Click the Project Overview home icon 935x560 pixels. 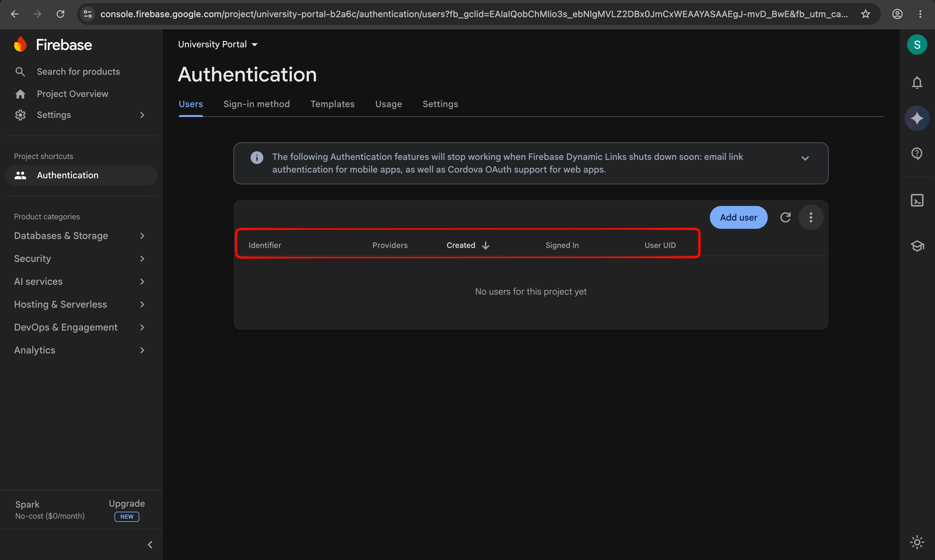tap(20, 94)
